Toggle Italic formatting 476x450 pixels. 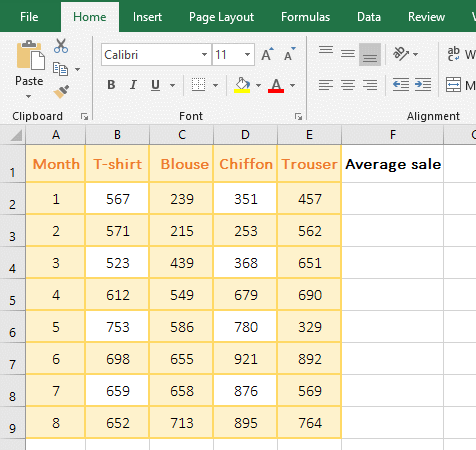tap(133, 85)
